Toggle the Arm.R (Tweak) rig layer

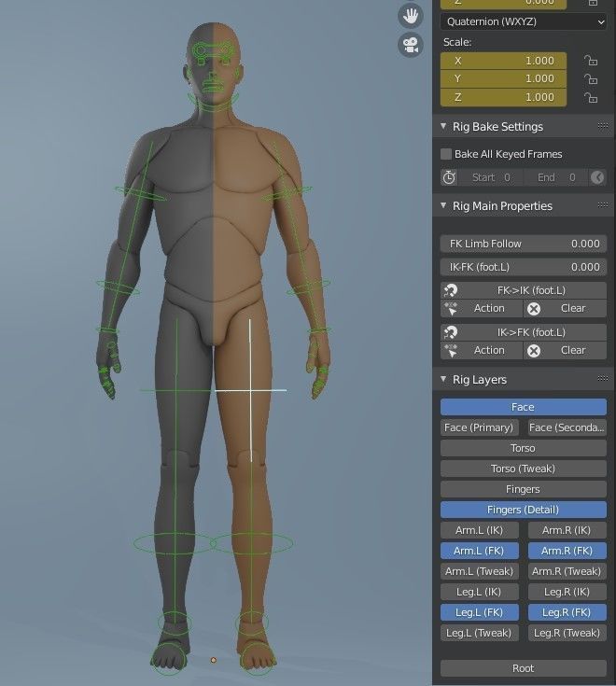coord(567,571)
